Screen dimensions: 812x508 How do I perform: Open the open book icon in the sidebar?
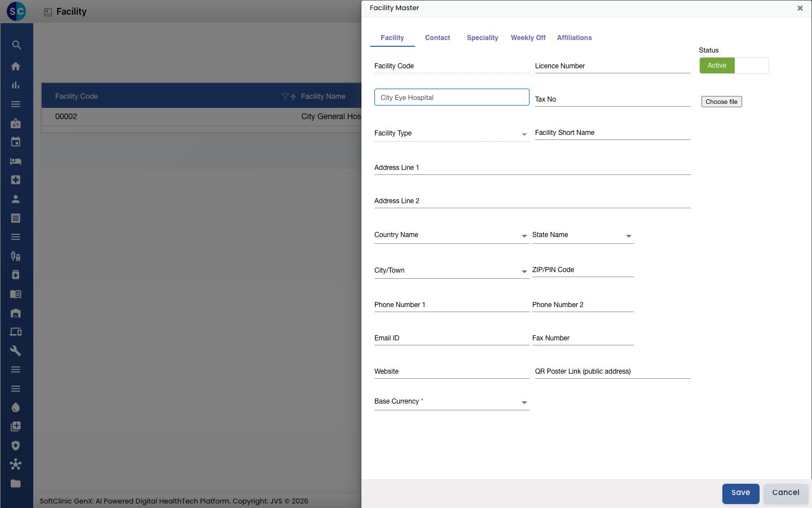[x=16, y=294]
